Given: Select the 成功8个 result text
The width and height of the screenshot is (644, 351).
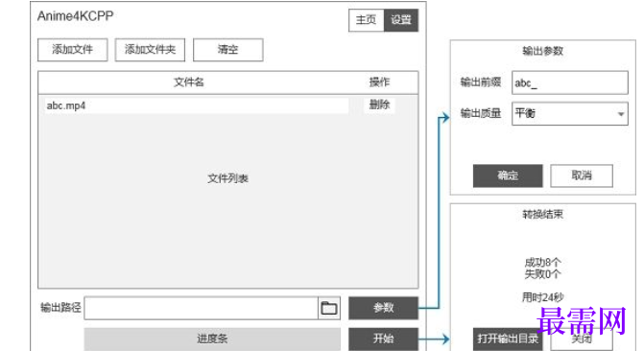Looking at the screenshot, I should [542, 262].
